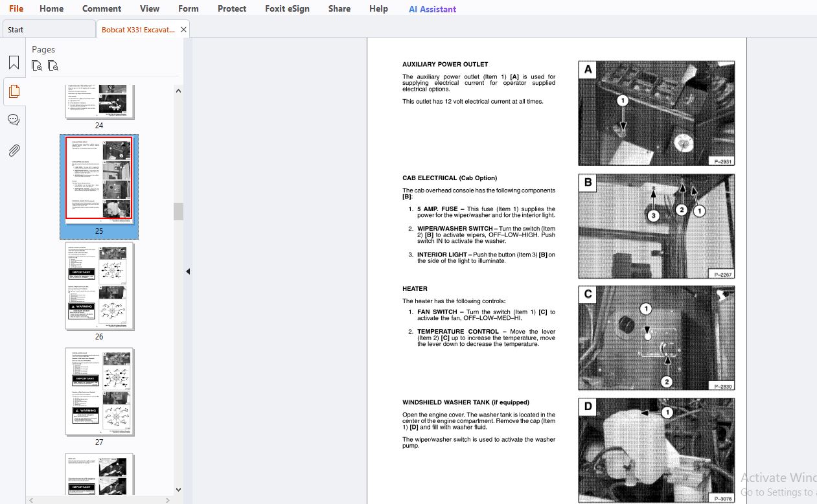
Task: Open the AI Assistant tab
Action: 432,9
